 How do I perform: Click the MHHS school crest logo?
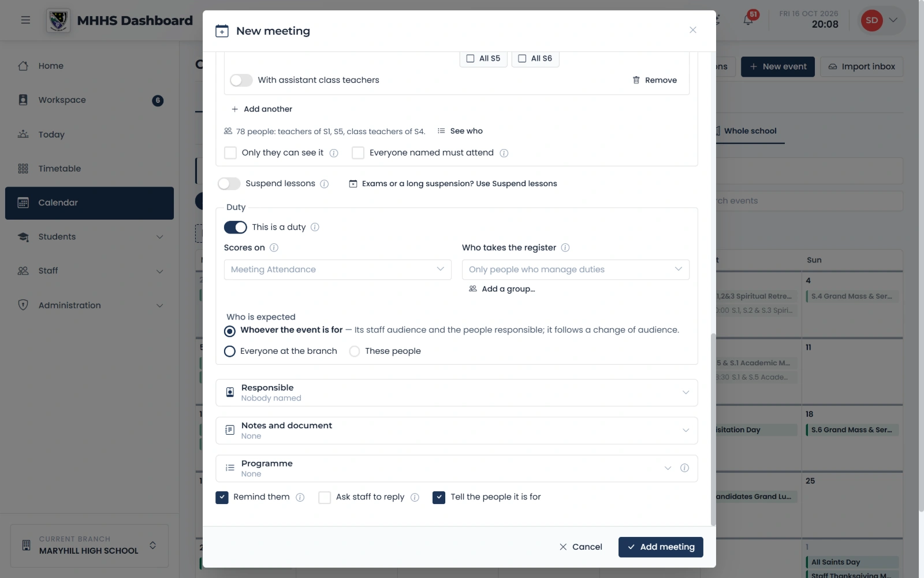pos(58,20)
